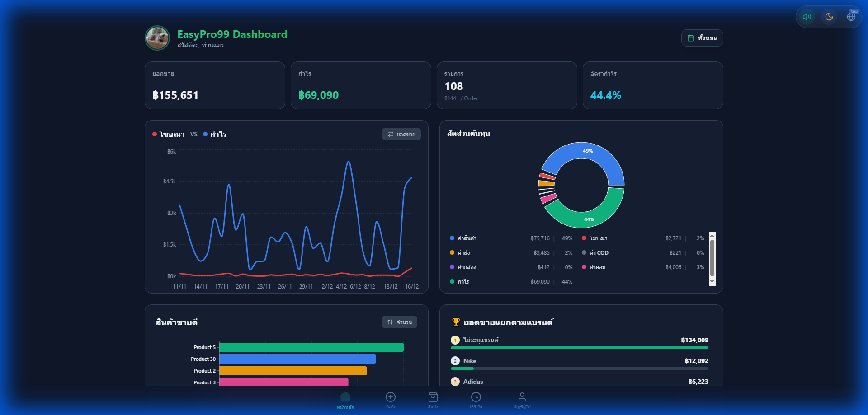Change sort using the จำนวน button

399,322
